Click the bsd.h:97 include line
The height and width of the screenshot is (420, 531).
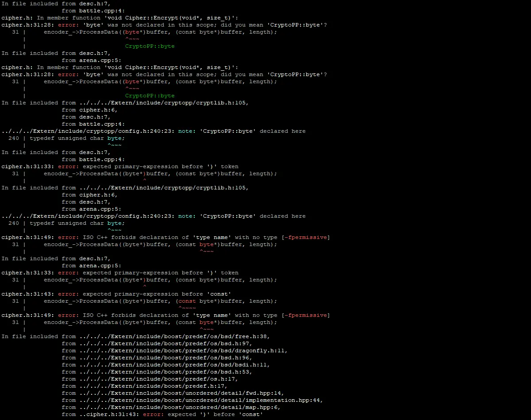[x=166, y=343]
